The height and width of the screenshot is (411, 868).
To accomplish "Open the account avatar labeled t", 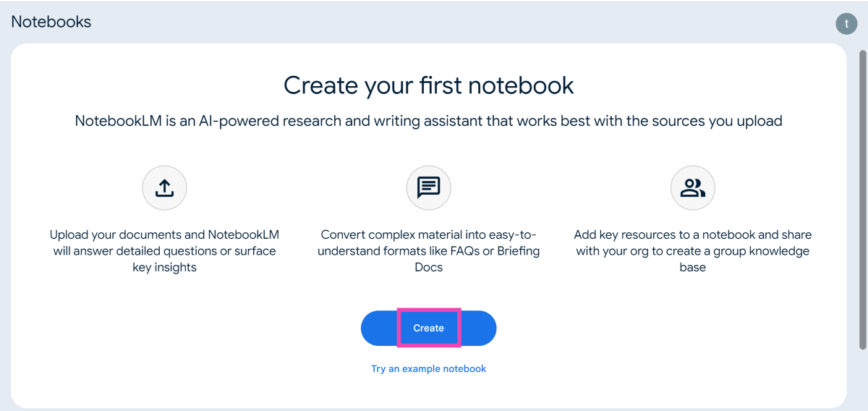I will point(846,23).
